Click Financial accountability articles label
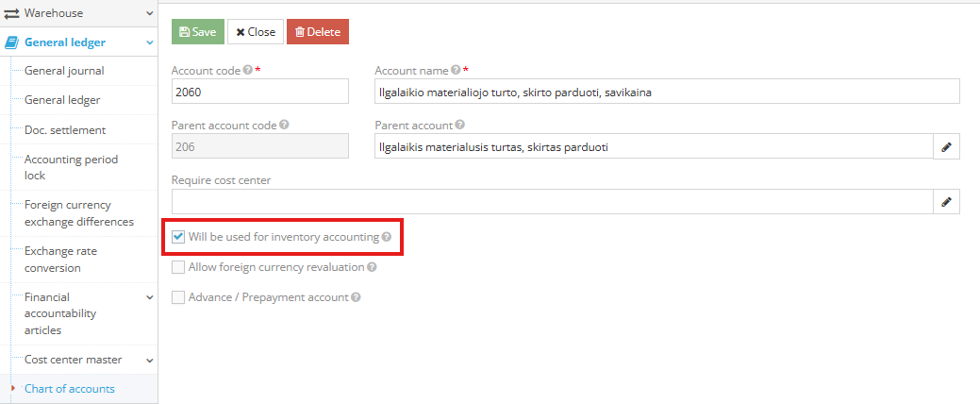980x404 pixels. [60, 313]
